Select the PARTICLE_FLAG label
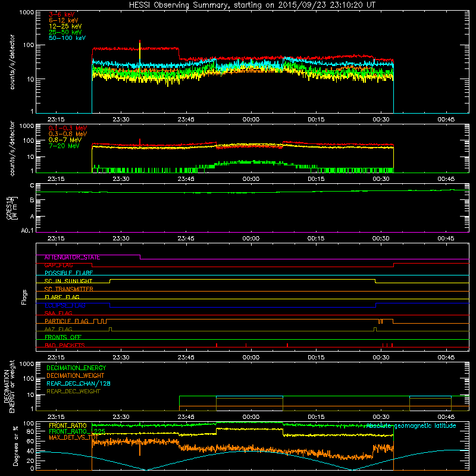Viewport: 476px width, 476px height. coord(67,321)
